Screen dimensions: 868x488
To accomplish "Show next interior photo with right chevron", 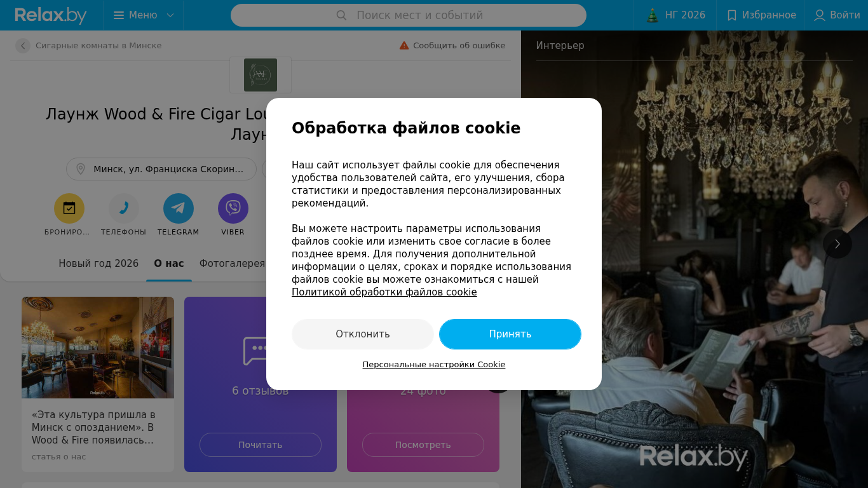I will tap(837, 243).
